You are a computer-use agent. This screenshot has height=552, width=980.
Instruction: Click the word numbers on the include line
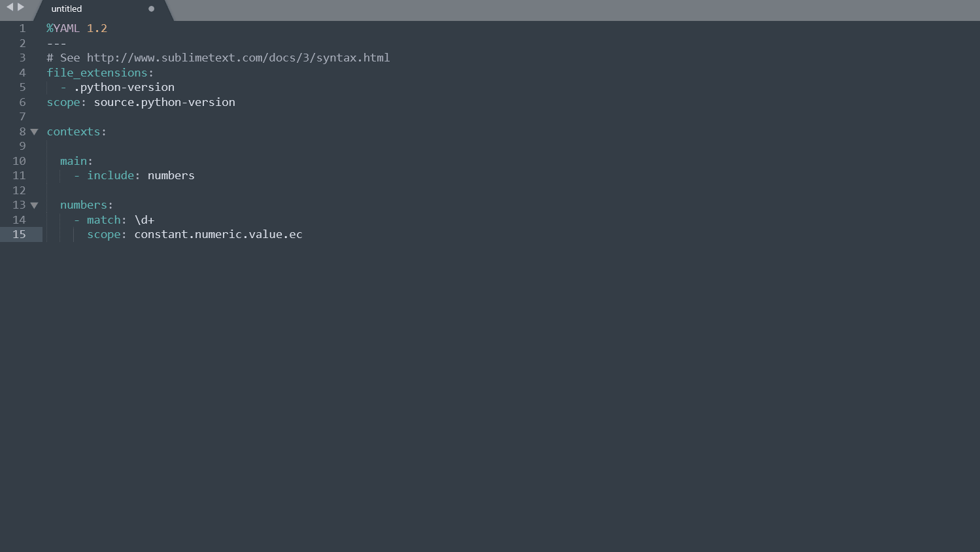[171, 175]
